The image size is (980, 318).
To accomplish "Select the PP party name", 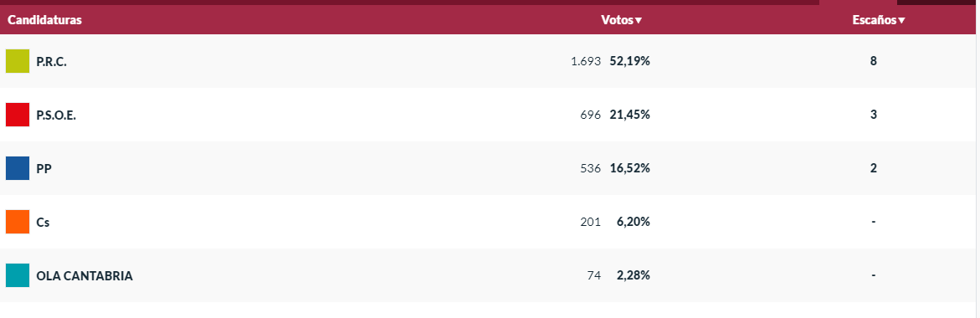I will click(44, 169).
